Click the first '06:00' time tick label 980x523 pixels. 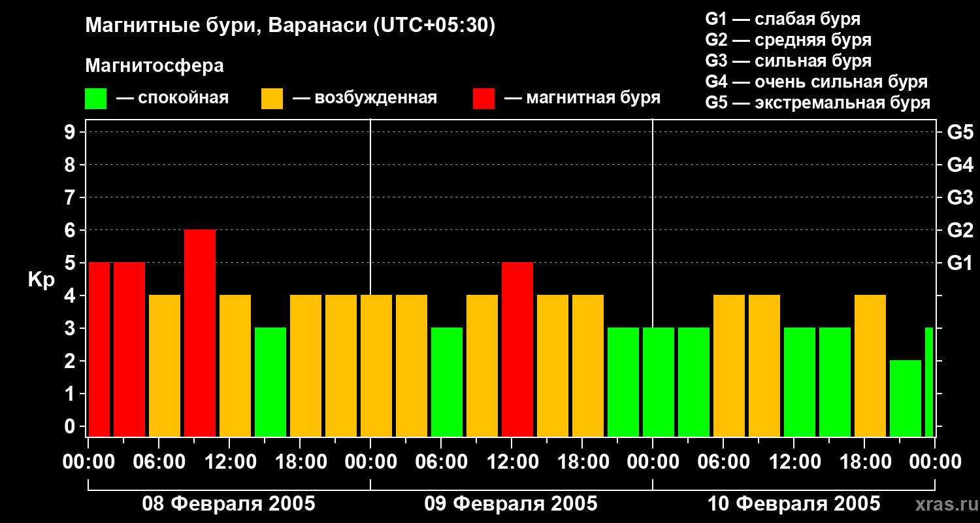(158, 462)
